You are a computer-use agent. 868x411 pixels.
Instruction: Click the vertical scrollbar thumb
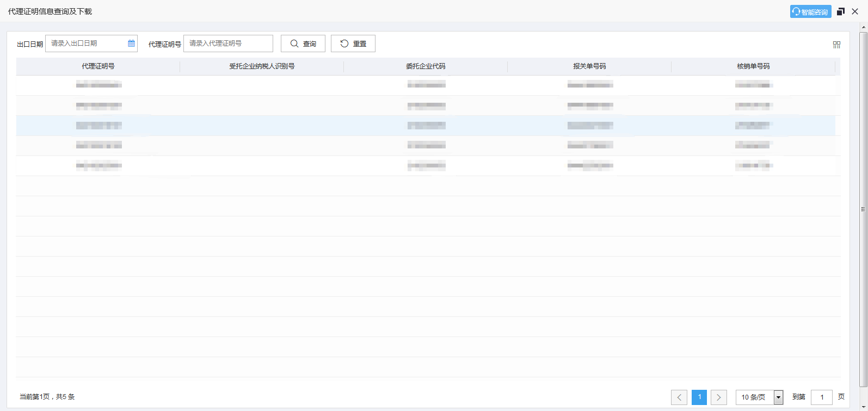[863, 209]
